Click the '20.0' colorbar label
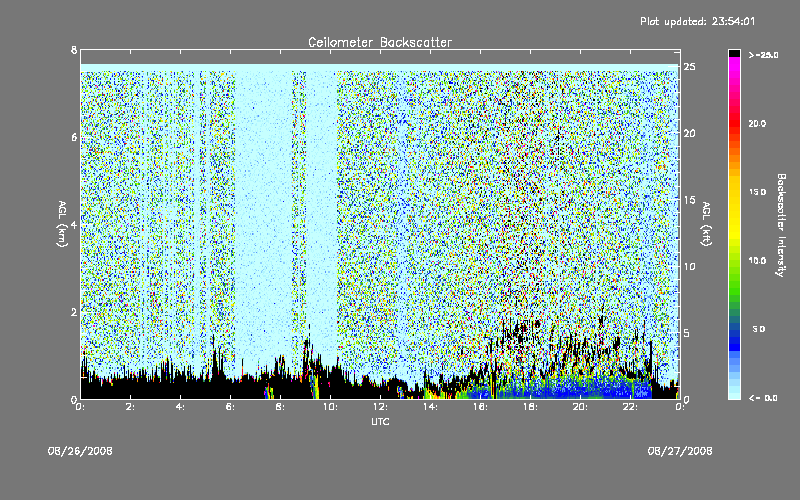 757,123
